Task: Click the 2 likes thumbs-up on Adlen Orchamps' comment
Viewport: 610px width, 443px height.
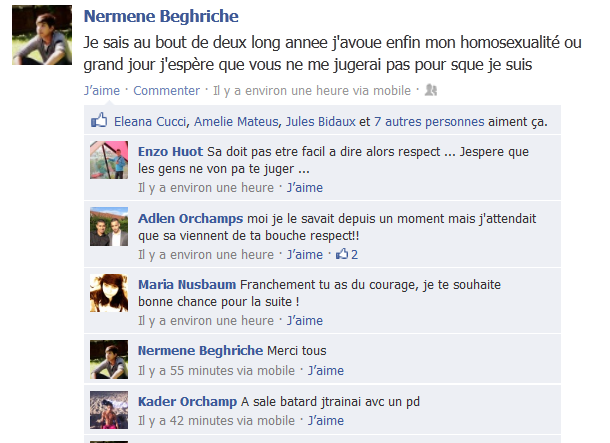Action: 347,254
